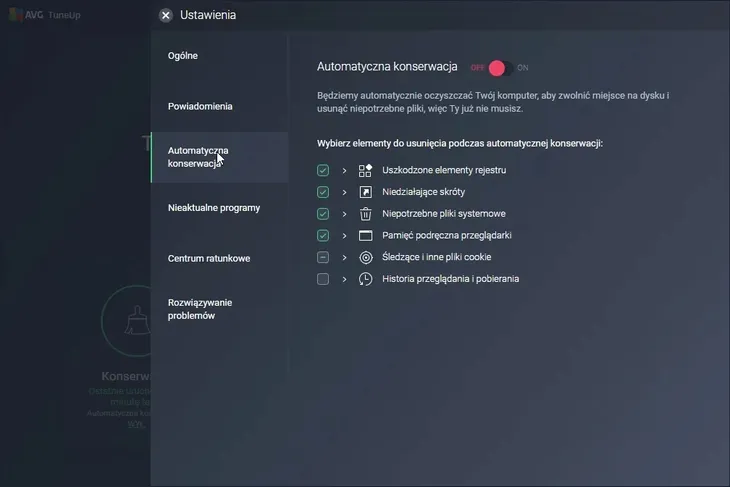The image size is (730, 487).
Task: Click the registry blocks icon
Action: tap(365, 170)
